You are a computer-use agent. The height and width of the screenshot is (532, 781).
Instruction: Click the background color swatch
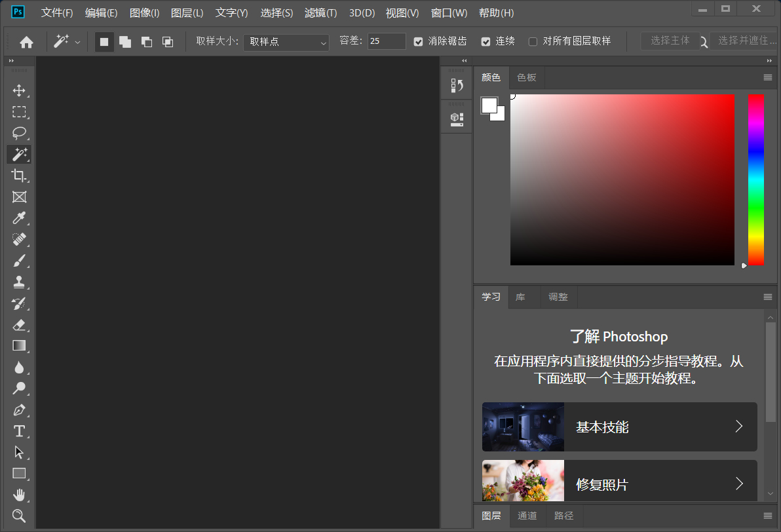coord(499,115)
